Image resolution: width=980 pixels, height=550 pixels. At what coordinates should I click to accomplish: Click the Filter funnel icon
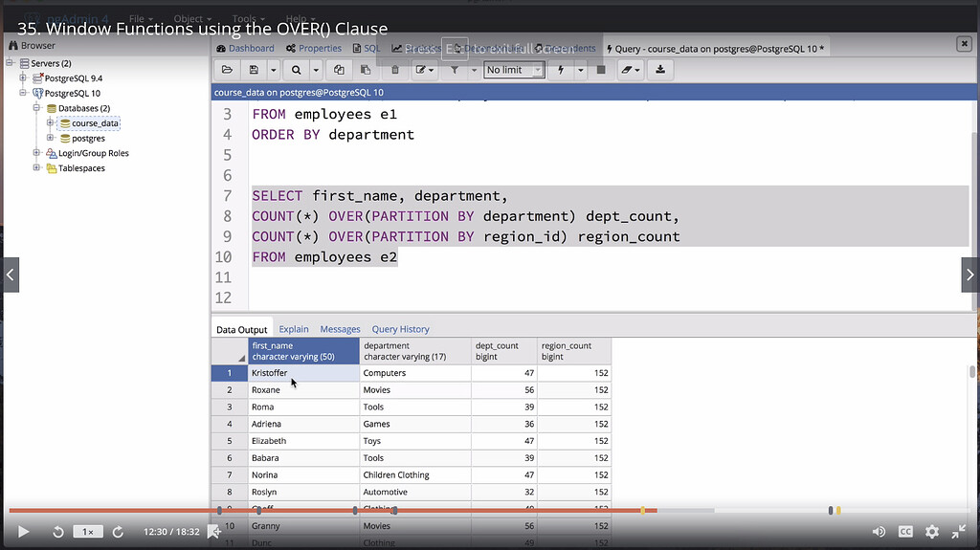coord(455,70)
